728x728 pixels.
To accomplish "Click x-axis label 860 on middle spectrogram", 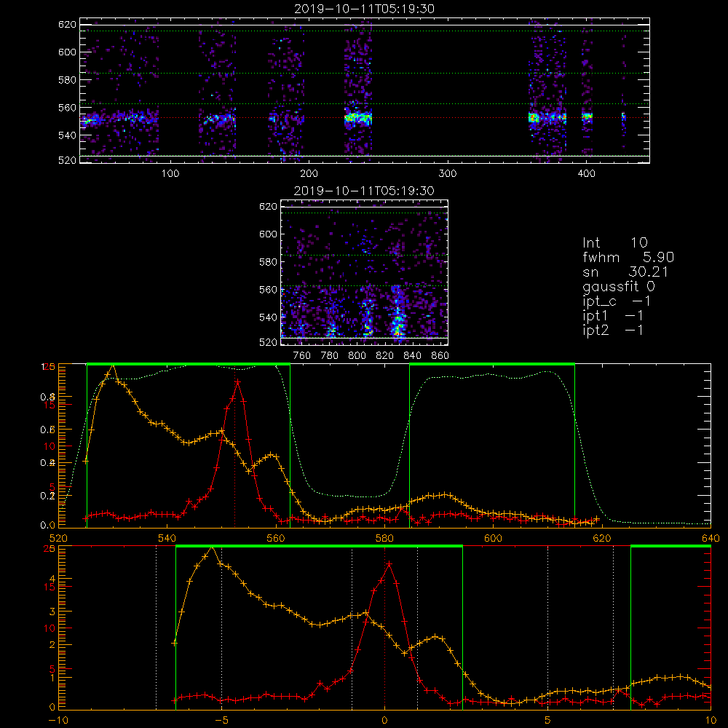I will point(440,356).
